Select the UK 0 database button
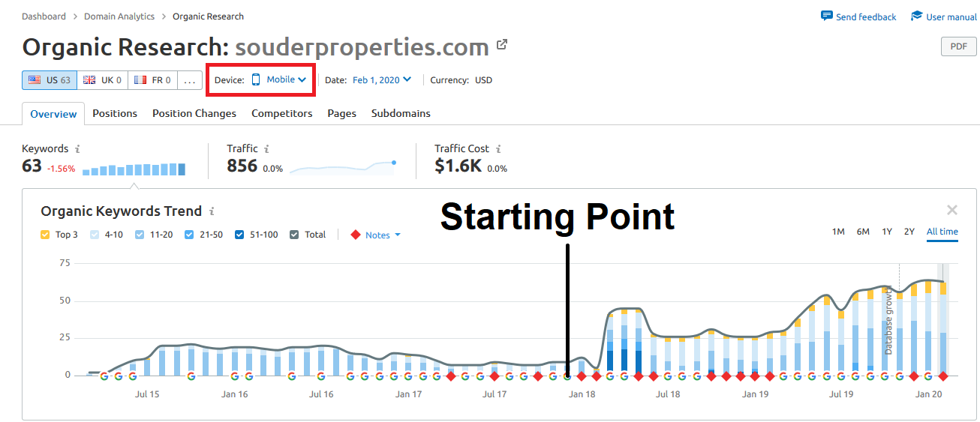980x422 pixels. pyautogui.click(x=102, y=80)
